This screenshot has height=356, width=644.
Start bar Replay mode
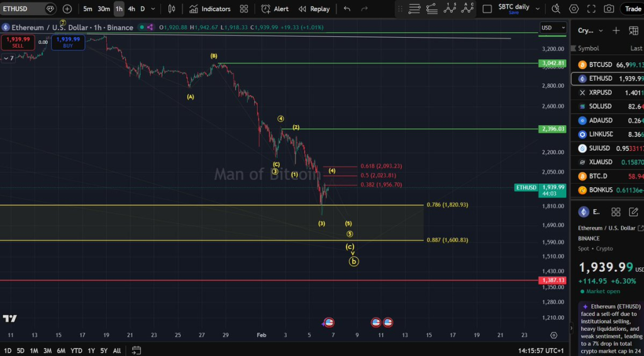coord(314,9)
